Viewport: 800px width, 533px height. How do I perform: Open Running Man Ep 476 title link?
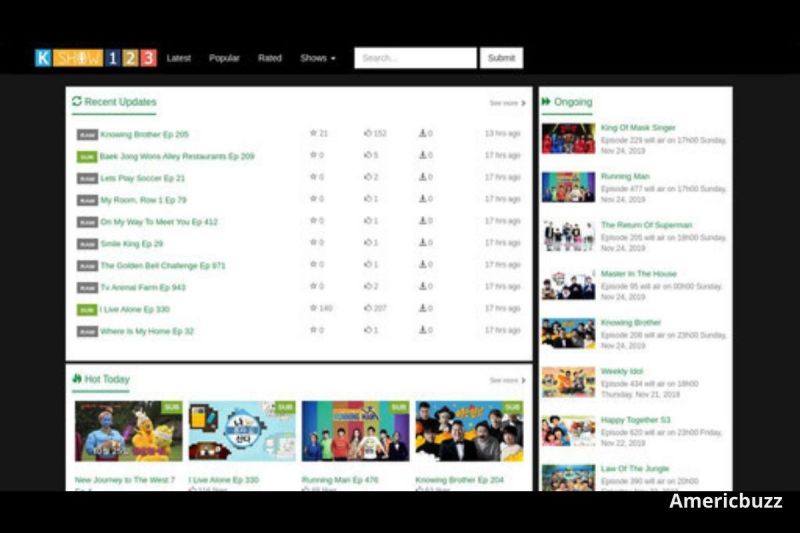tap(340, 480)
